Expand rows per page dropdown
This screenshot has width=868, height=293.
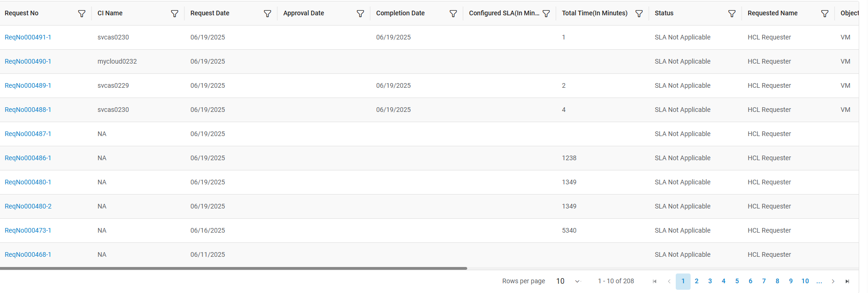pos(577,281)
